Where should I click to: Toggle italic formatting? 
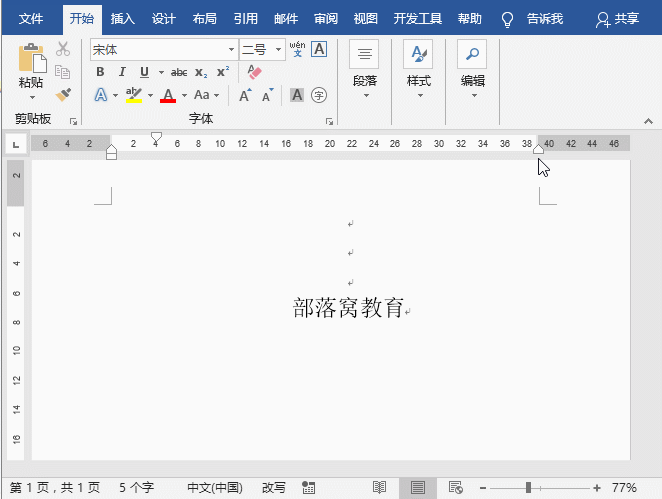[x=122, y=72]
